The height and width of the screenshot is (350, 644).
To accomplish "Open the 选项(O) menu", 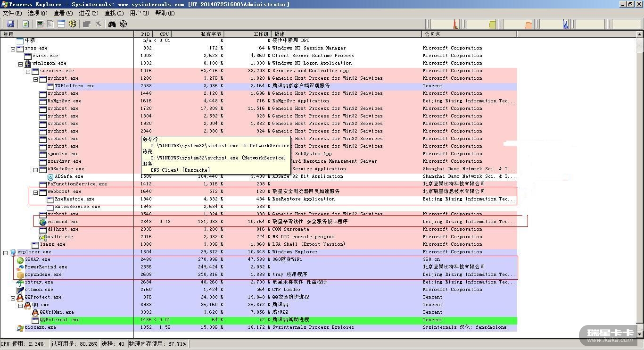I will click(x=38, y=13).
